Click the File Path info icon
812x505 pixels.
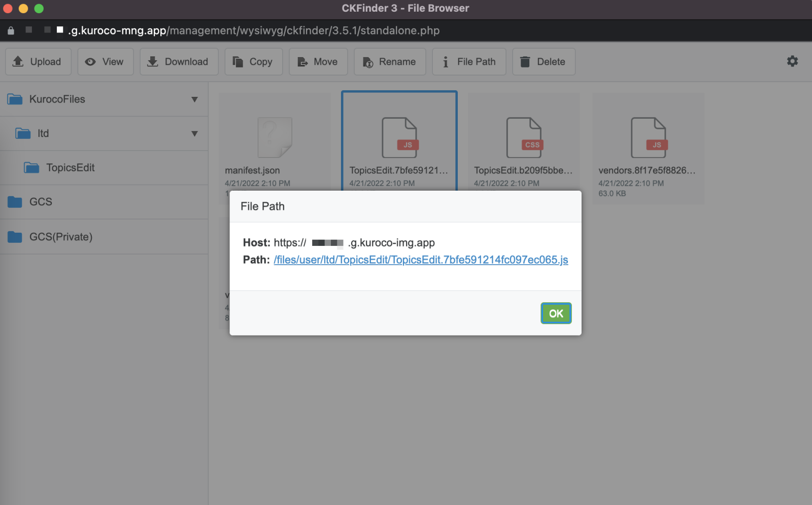(x=446, y=61)
